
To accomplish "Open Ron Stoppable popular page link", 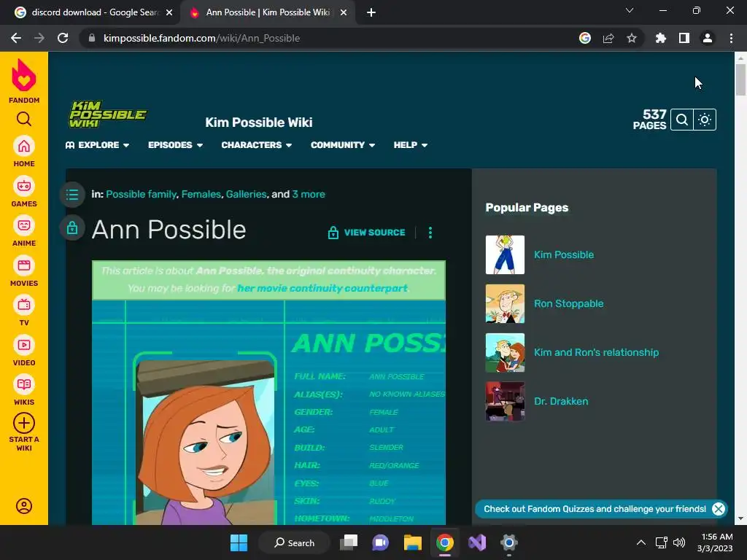I will click(x=568, y=304).
